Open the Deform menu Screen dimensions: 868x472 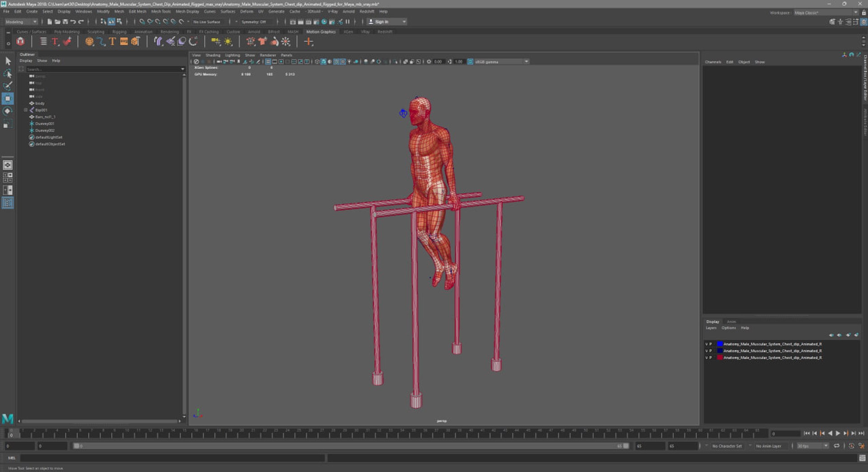[246, 12]
